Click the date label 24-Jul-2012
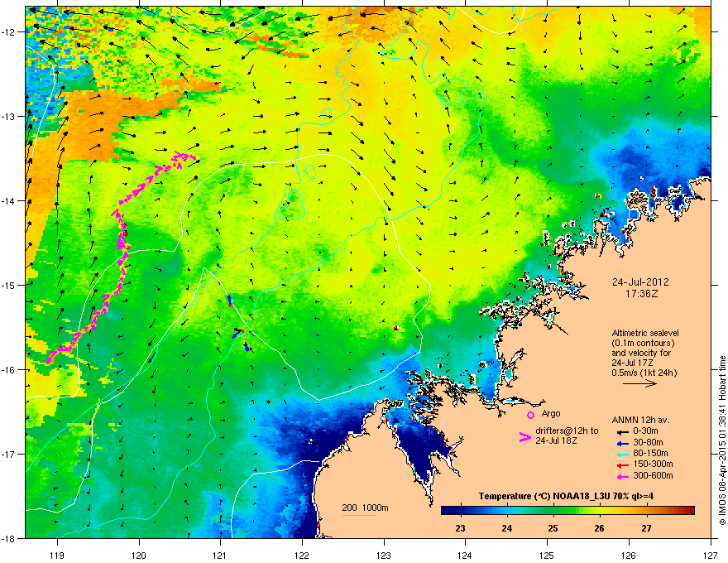Screen dimensions: 728x563 pyautogui.click(x=640, y=282)
